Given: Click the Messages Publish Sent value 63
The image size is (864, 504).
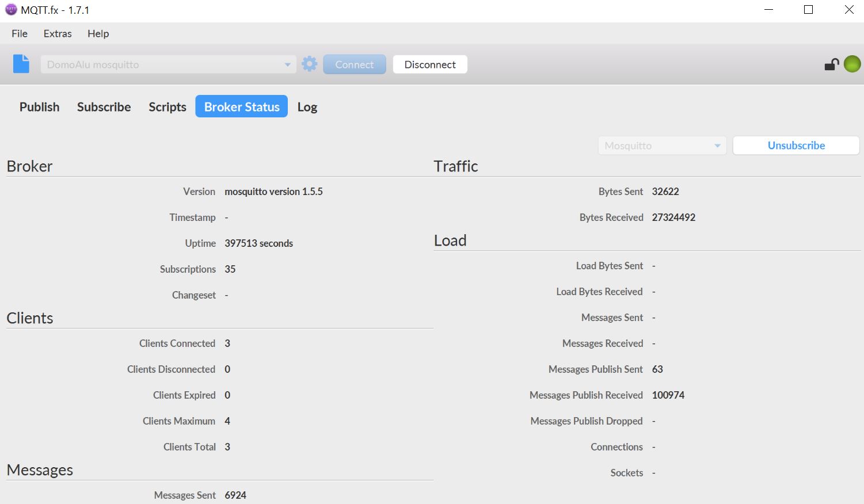Looking at the screenshot, I should 657,369.
